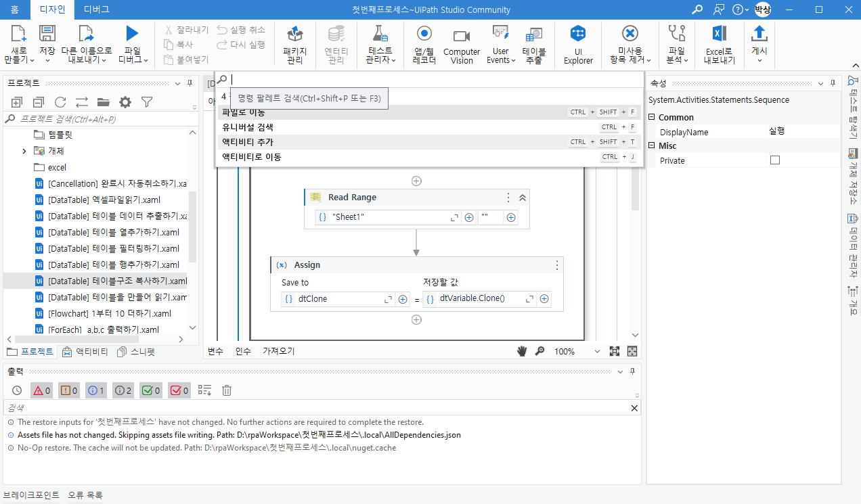Viewport: 861px width, 504px height.
Task: Open the 액티비티 panel tab
Action: pyautogui.click(x=85, y=352)
